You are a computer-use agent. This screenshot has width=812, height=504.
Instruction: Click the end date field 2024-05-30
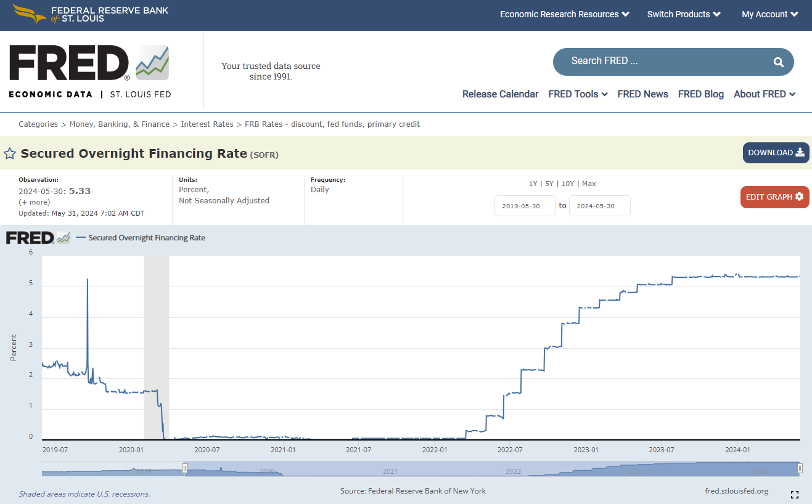tap(600, 206)
